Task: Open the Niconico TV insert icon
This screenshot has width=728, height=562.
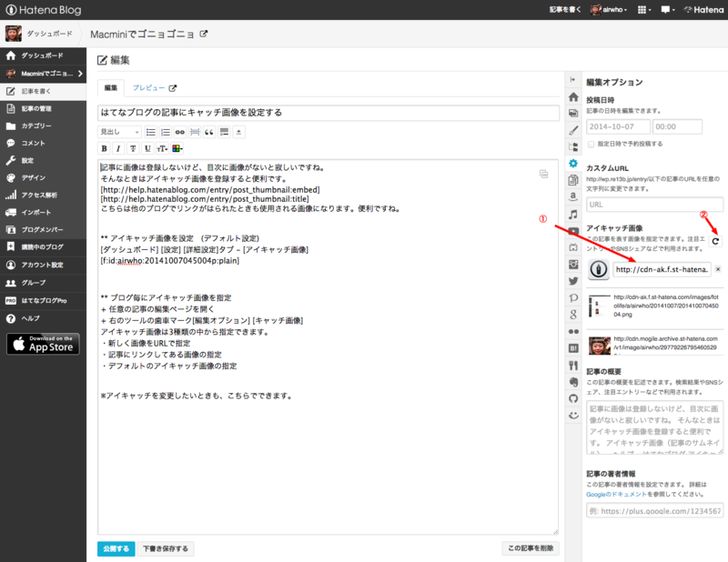Action: pos(573,247)
